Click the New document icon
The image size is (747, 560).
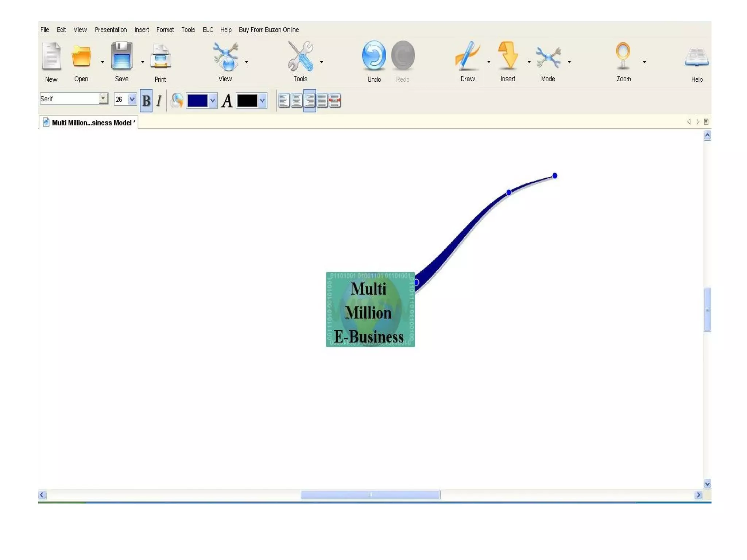coord(51,56)
